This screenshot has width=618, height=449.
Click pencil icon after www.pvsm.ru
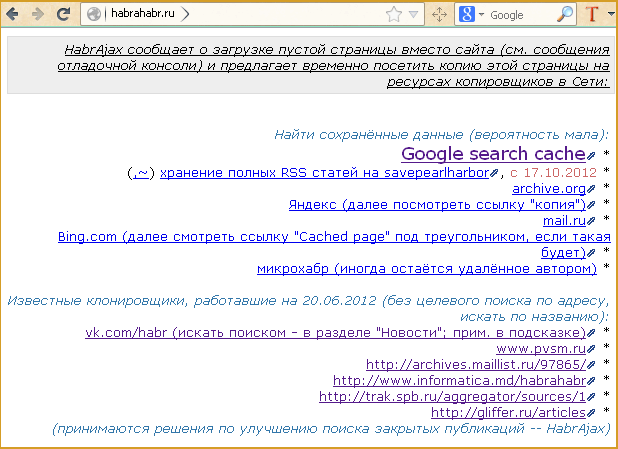point(590,349)
